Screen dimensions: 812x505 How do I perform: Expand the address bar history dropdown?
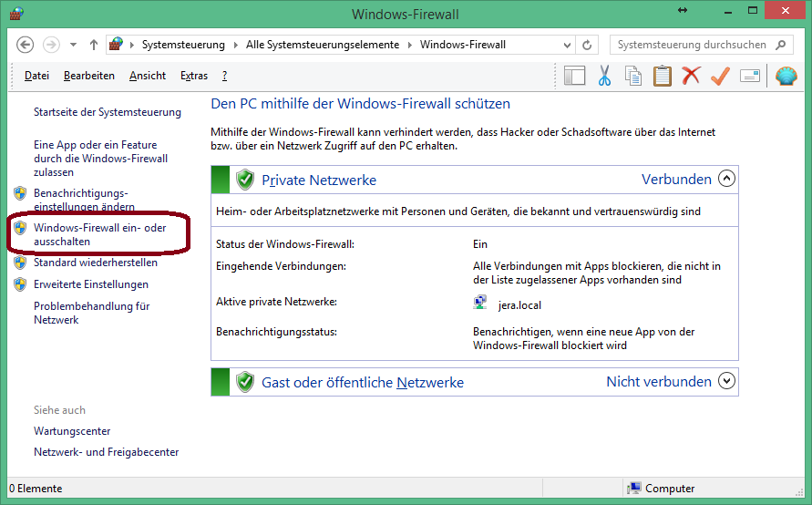point(567,45)
